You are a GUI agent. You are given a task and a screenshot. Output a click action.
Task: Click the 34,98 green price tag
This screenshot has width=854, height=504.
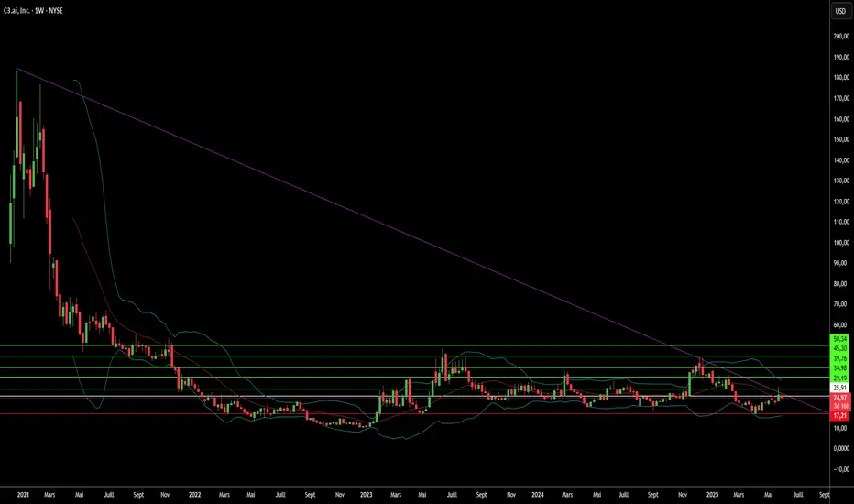click(x=840, y=368)
